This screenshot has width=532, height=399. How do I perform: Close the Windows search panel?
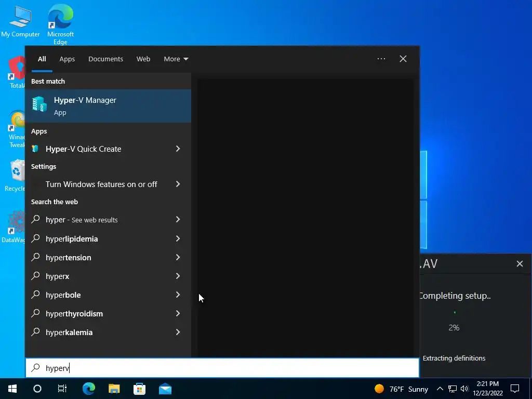tap(403, 59)
